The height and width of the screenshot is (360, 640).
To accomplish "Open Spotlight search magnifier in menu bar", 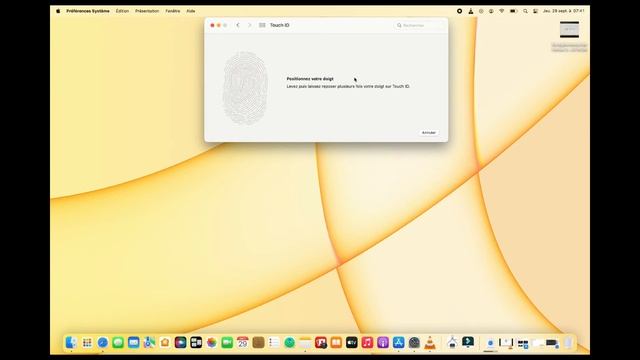I will click(525, 11).
